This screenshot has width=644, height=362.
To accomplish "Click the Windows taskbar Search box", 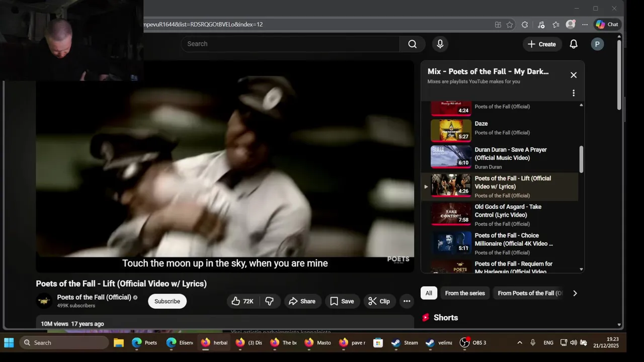I will 64,342.
